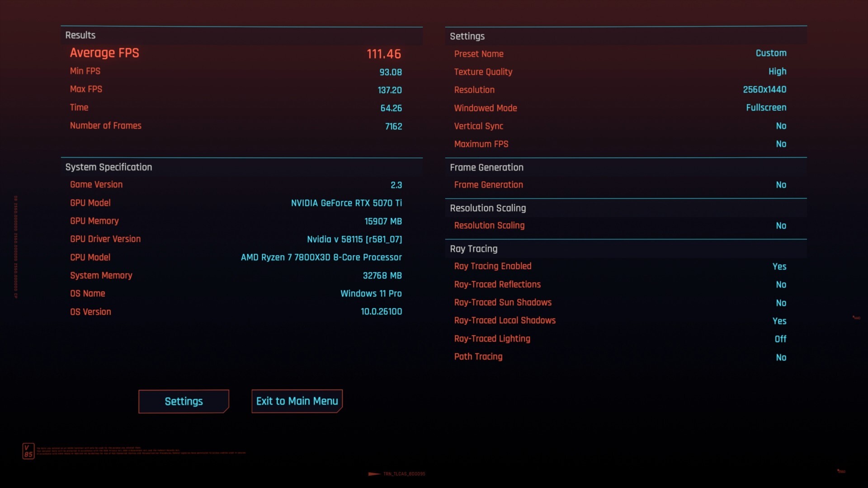
Task: Click the Max FPS value 137.20
Action: [390, 90]
